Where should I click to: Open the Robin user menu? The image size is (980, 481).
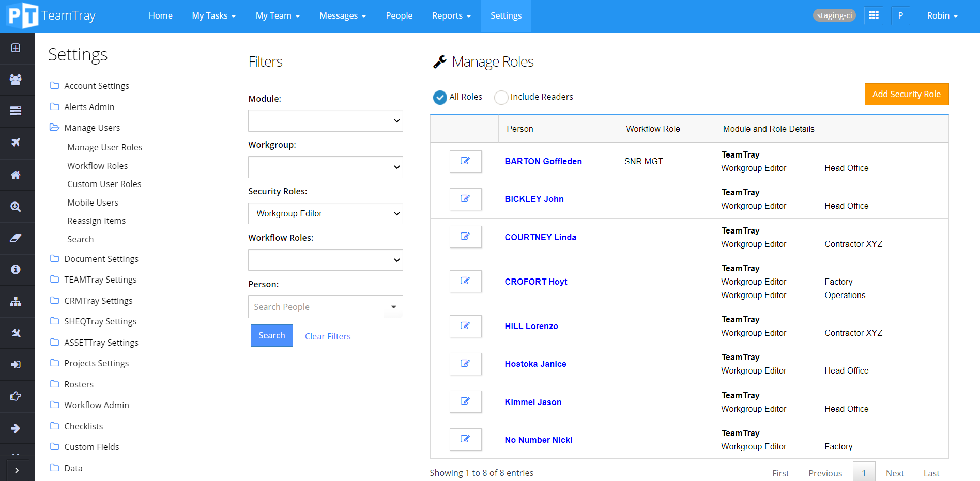942,16
